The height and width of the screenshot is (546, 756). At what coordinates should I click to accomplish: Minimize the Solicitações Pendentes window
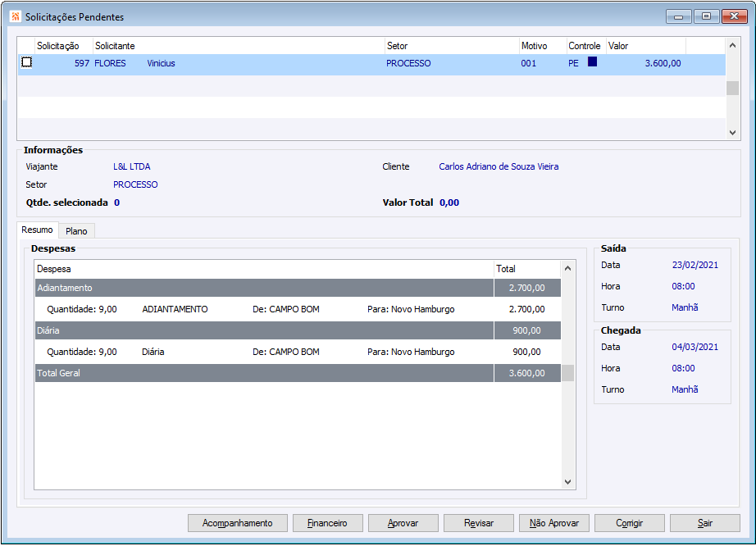coord(679,16)
